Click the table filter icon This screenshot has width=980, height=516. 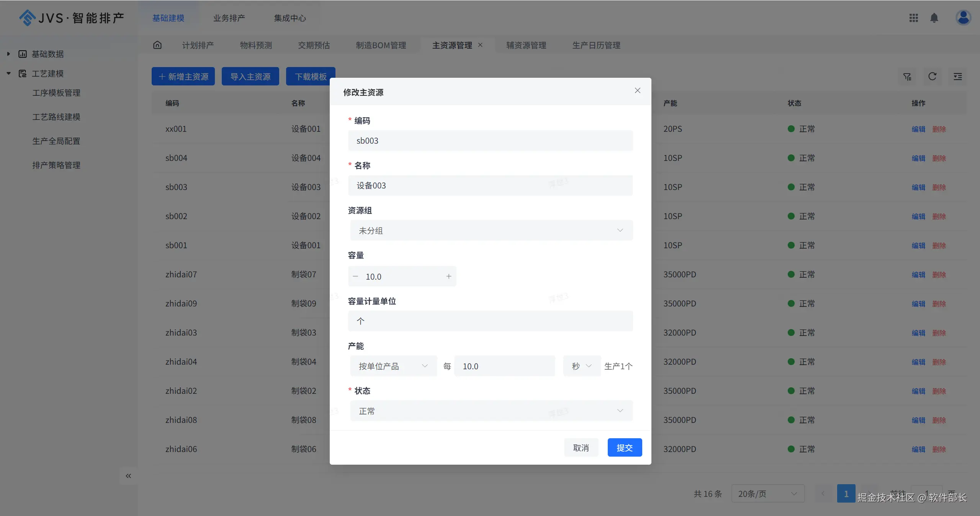[907, 77]
